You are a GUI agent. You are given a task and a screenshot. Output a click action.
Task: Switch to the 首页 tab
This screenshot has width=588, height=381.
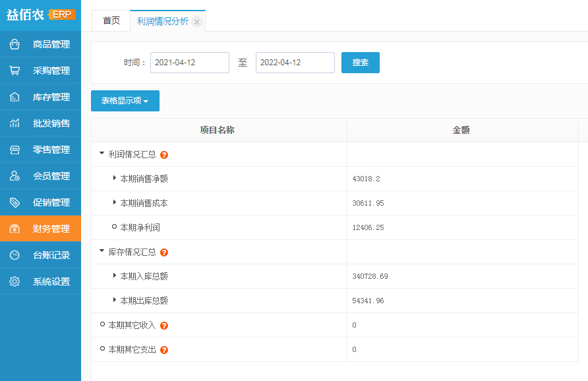(111, 21)
